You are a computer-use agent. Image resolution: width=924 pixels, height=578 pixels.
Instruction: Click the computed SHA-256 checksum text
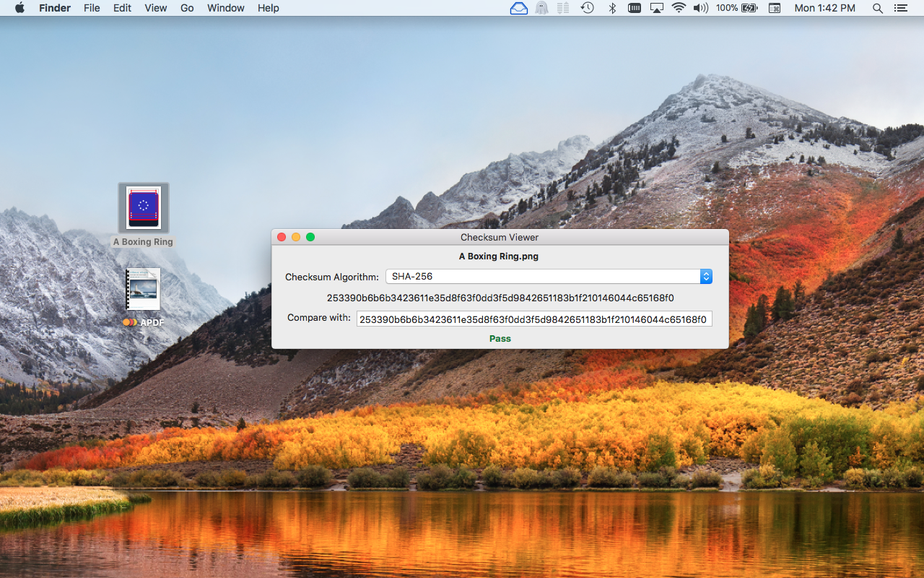[x=500, y=298]
